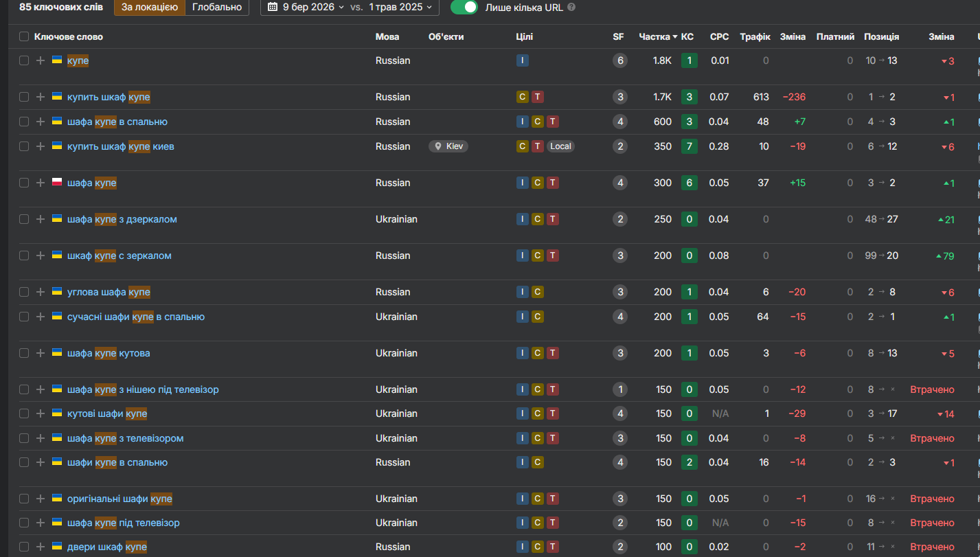Select checkbox for шафа купе з дзеркалом

[x=24, y=219]
